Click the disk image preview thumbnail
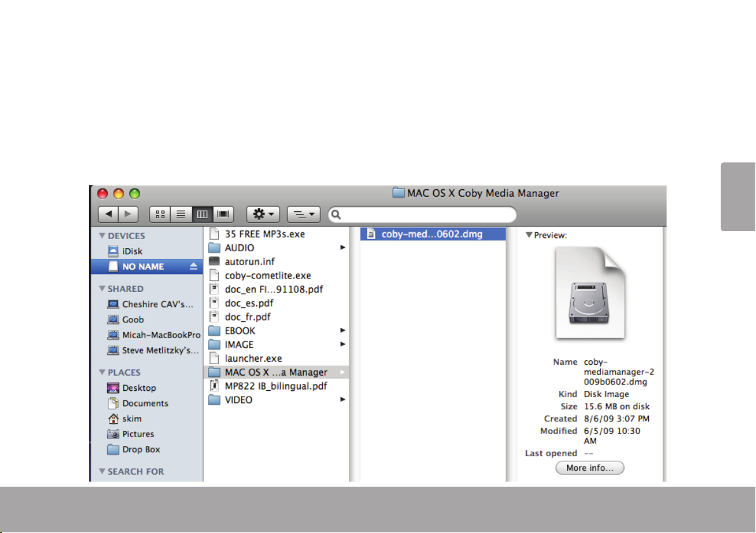Screen dimensions: 756x533 (x=590, y=293)
